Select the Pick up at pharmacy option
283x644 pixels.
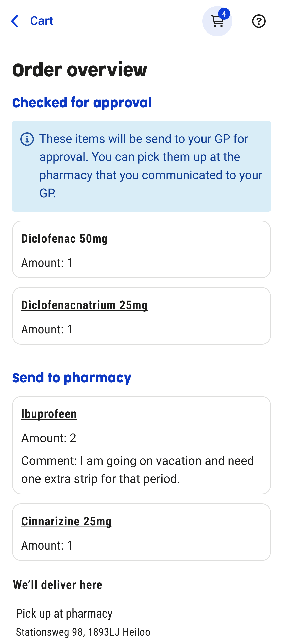[64, 614]
